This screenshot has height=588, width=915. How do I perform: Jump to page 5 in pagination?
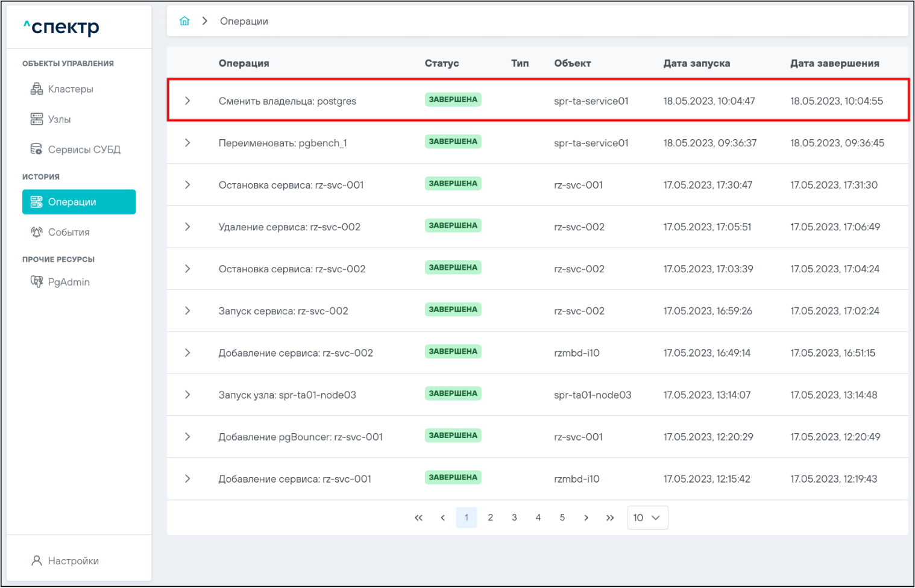[562, 518]
